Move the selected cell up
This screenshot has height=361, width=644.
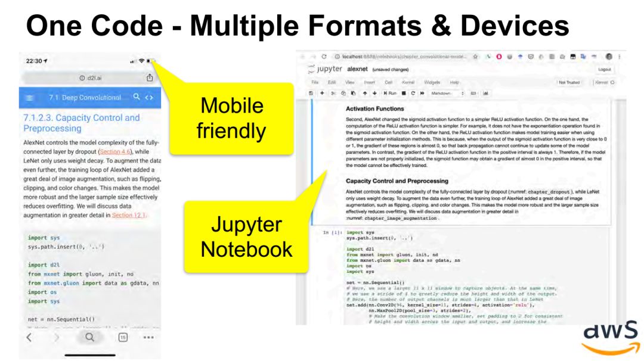pos(365,93)
